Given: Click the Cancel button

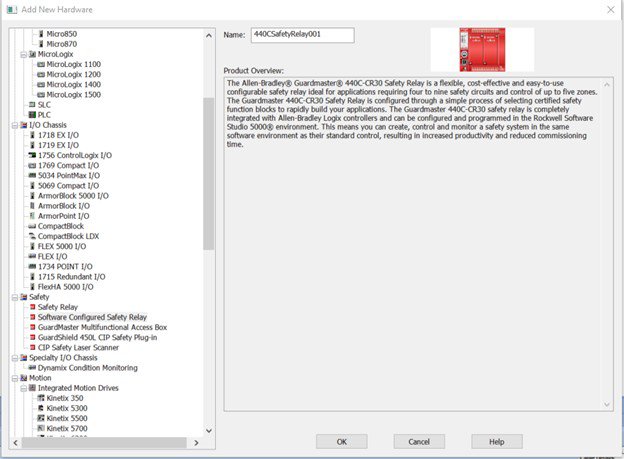Looking at the screenshot, I should 419,441.
